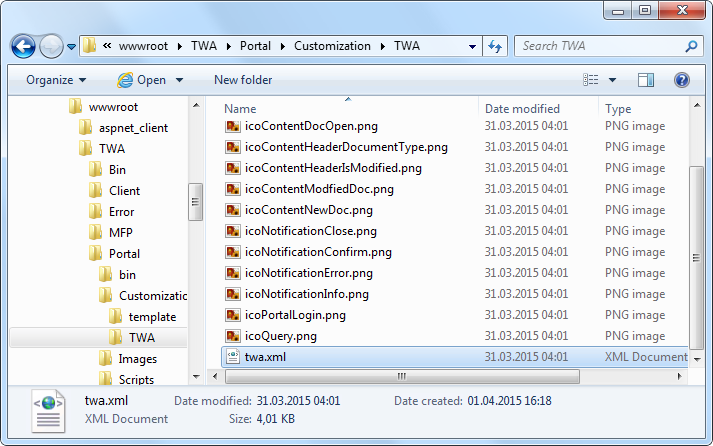The width and height of the screenshot is (713, 446).
Task: Click the icon of icoContentHeaderDocumentType.png
Action: pos(233,147)
